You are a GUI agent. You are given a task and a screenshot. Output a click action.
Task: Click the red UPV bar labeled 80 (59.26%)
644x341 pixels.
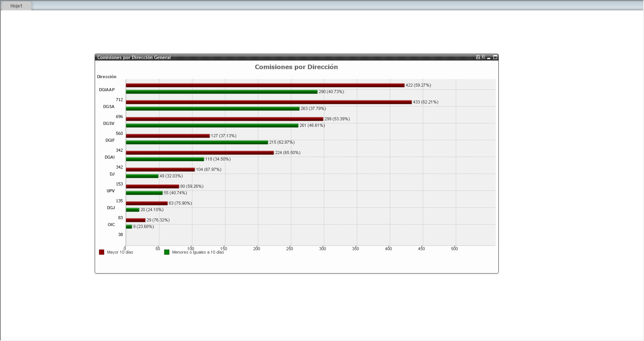click(x=153, y=186)
